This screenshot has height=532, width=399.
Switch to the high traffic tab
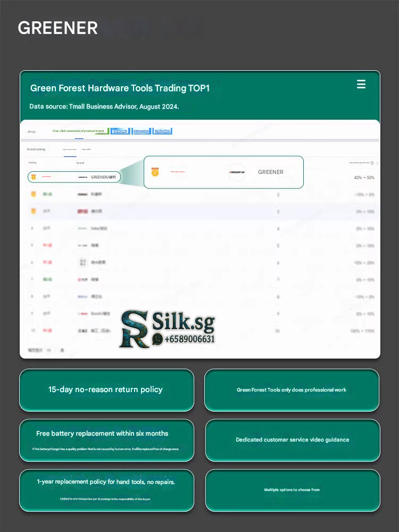click(x=86, y=149)
